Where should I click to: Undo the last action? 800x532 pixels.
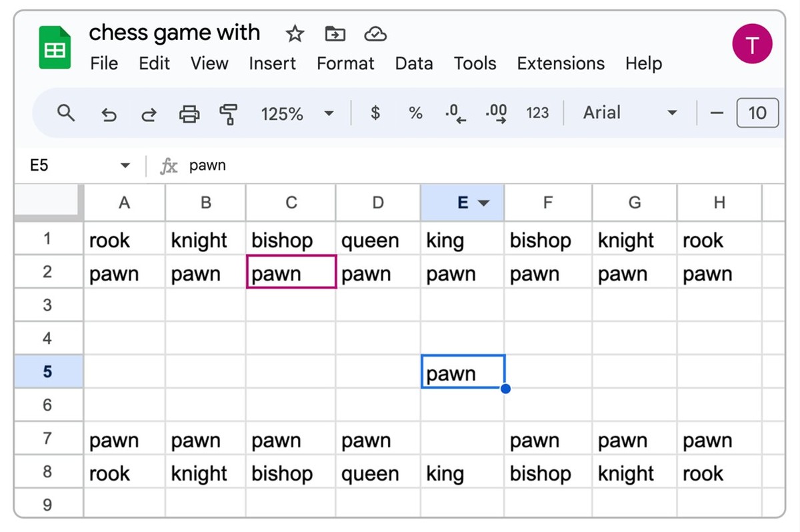(109, 114)
